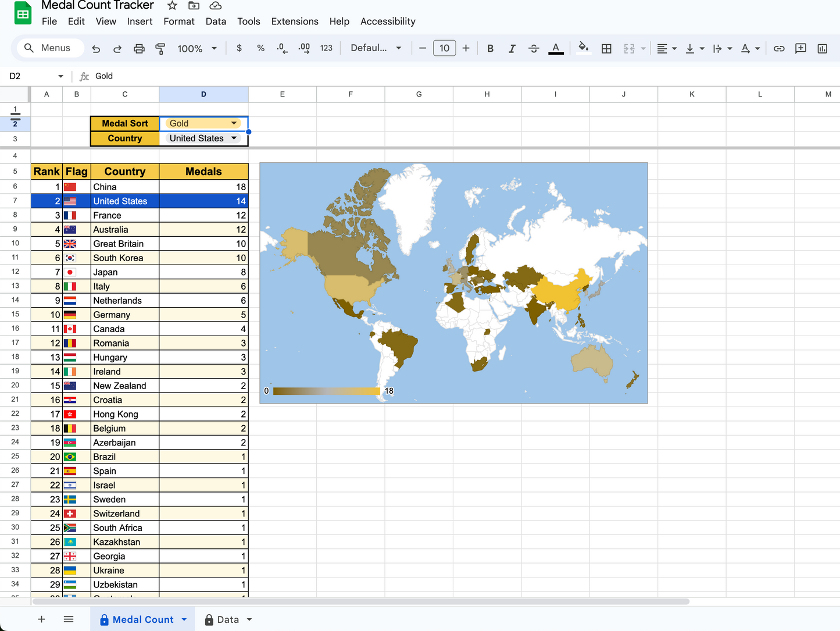Open the Data menu
Image resolution: width=840 pixels, height=631 pixels.
point(216,22)
